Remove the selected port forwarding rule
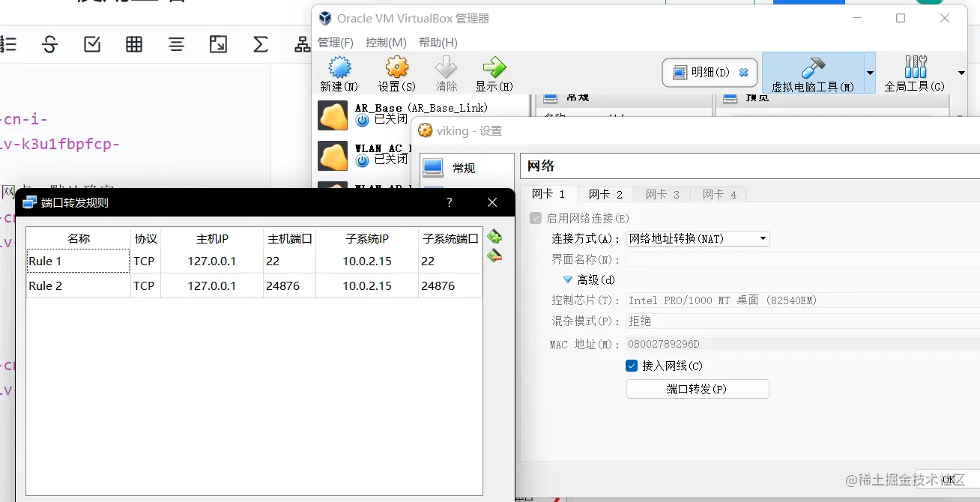 (494, 256)
